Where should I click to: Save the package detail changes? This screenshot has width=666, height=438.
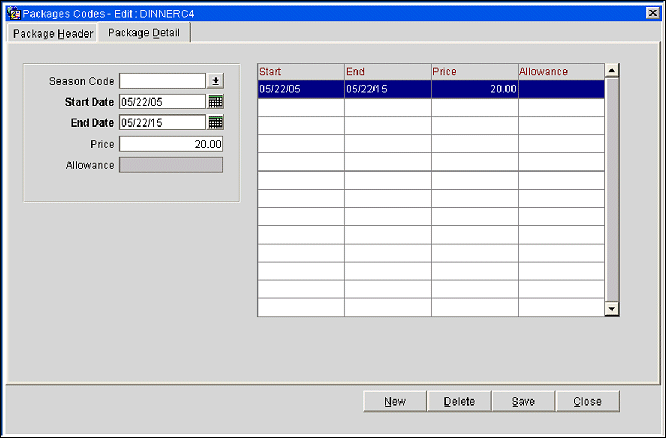click(523, 401)
